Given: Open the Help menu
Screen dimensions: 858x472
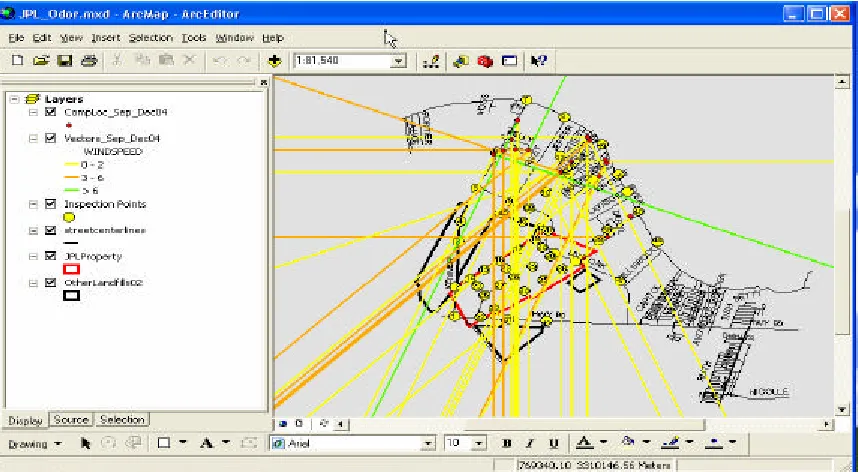Looking at the screenshot, I should tap(273, 38).
